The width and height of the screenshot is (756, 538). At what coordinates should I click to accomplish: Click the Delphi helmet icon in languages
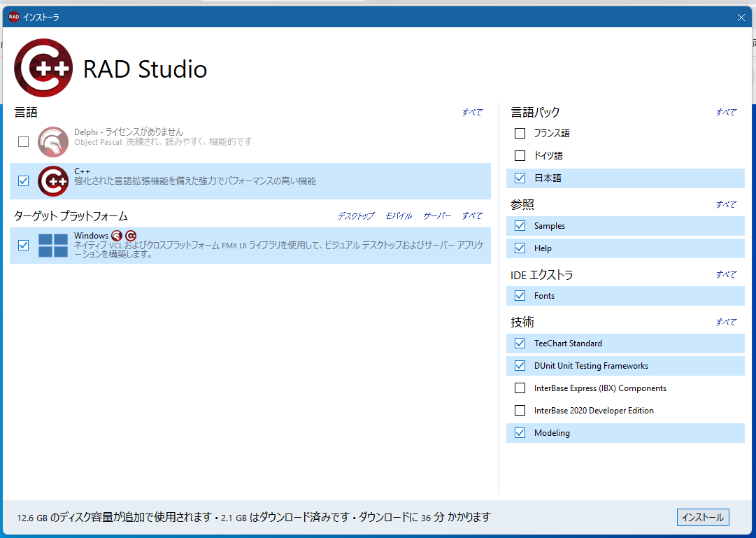(53, 142)
